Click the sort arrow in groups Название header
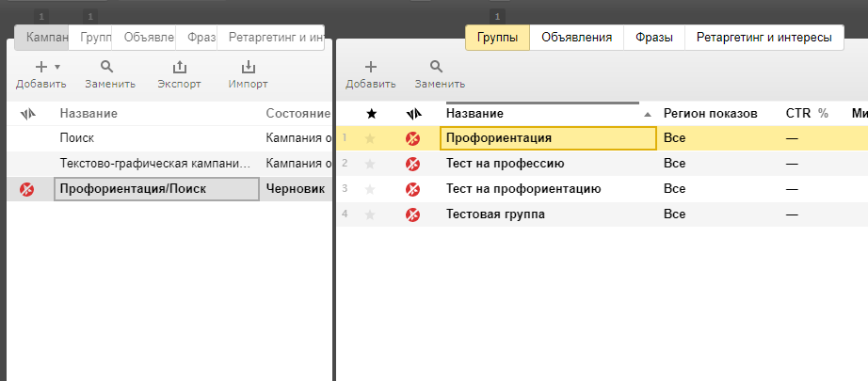The height and width of the screenshot is (381, 868). 647,115
